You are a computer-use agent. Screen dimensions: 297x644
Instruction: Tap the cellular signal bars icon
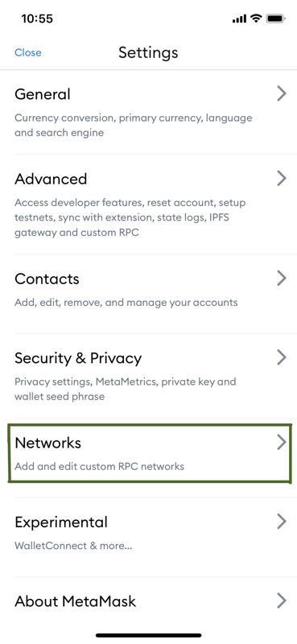[x=239, y=19]
